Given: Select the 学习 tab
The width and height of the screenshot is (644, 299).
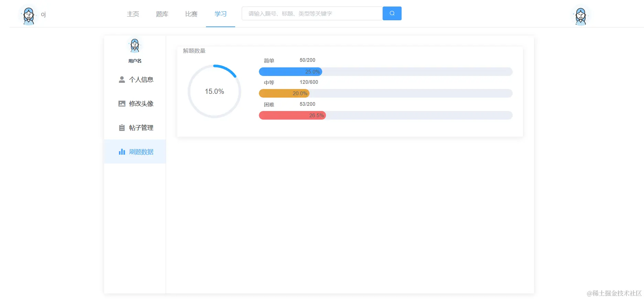Looking at the screenshot, I should pos(221,14).
